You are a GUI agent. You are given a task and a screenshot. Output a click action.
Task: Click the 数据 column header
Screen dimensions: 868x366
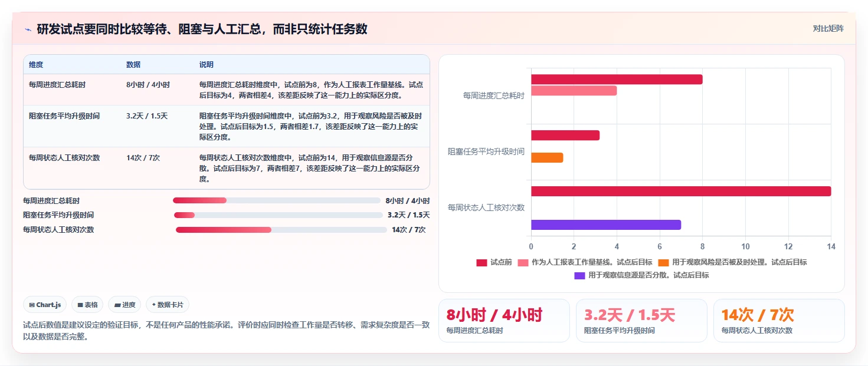[x=133, y=65]
